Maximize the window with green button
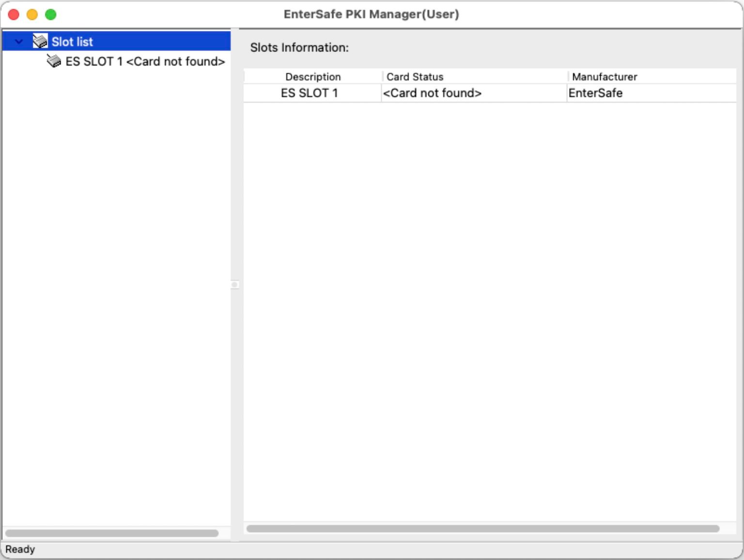 point(50,15)
